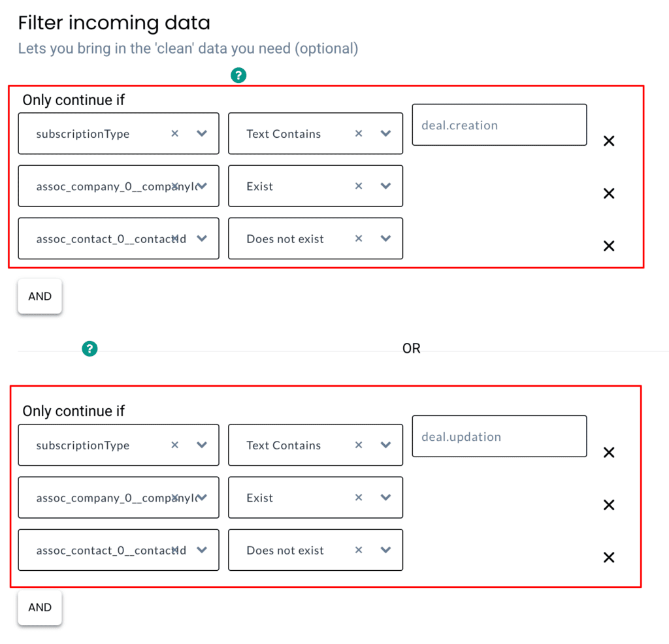Clear Does not exist operator in first group
Image resolution: width=669 pixels, height=644 pixels.
click(x=359, y=238)
